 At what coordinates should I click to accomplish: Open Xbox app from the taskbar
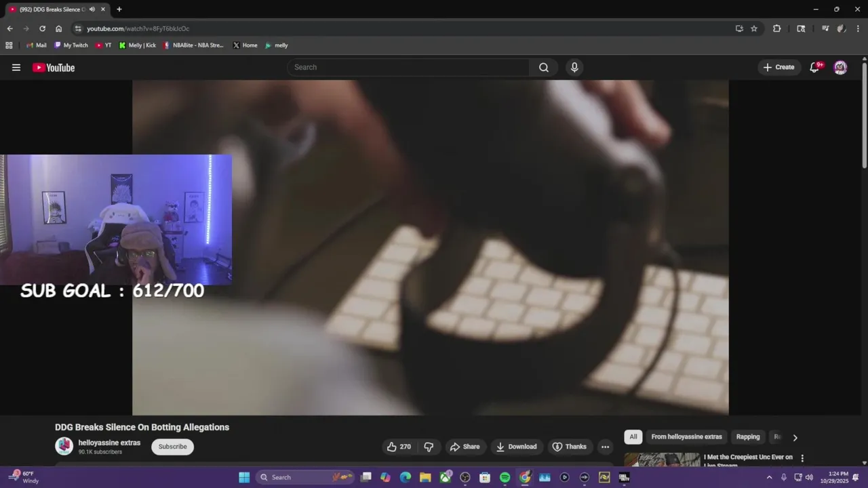[446, 477]
